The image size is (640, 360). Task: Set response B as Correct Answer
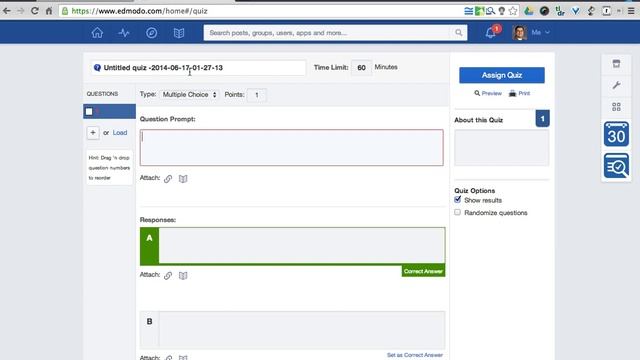(x=415, y=355)
